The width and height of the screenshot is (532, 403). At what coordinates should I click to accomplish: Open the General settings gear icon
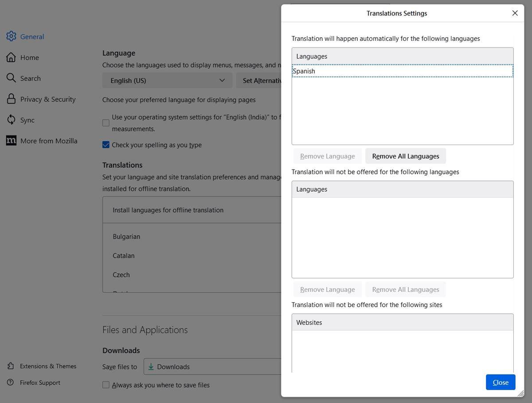point(11,36)
